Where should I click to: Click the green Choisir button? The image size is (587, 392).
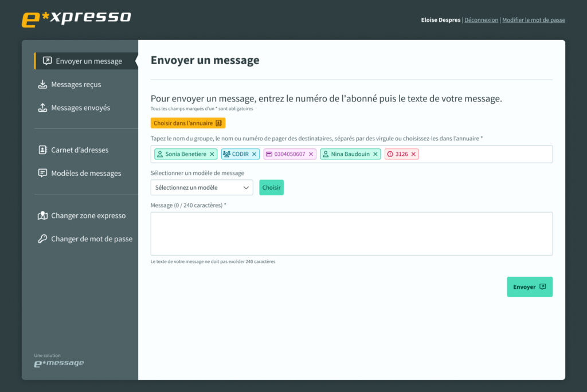click(271, 187)
